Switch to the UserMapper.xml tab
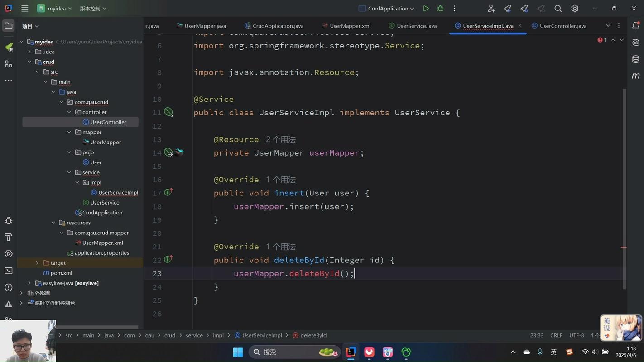Image resolution: width=644 pixels, height=362 pixels. 350,26
